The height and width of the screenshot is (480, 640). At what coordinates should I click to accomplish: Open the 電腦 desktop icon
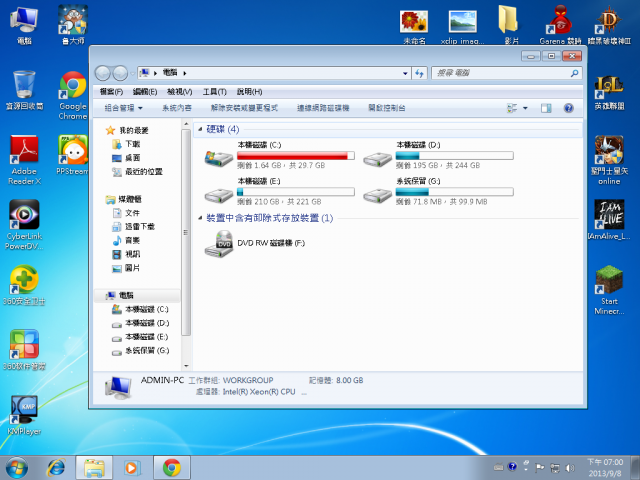pos(24,25)
